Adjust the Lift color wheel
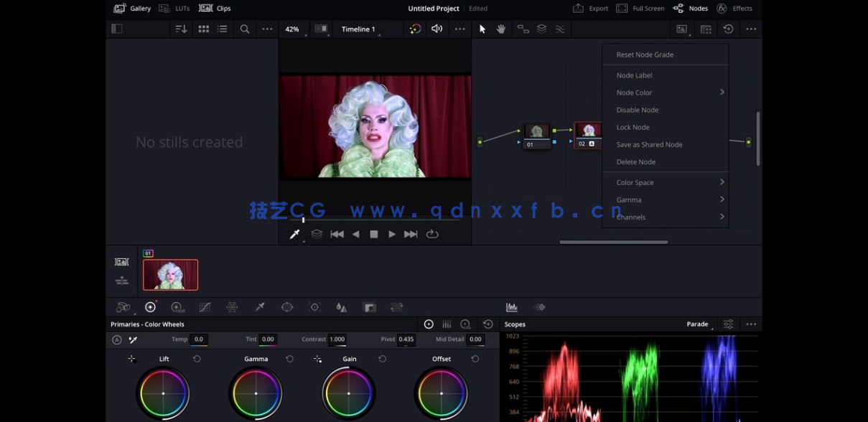The width and height of the screenshot is (868, 422). click(163, 393)
